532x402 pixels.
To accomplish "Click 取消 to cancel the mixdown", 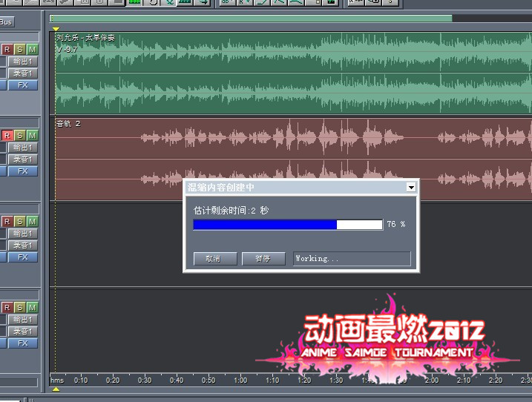I will point(215,259).
